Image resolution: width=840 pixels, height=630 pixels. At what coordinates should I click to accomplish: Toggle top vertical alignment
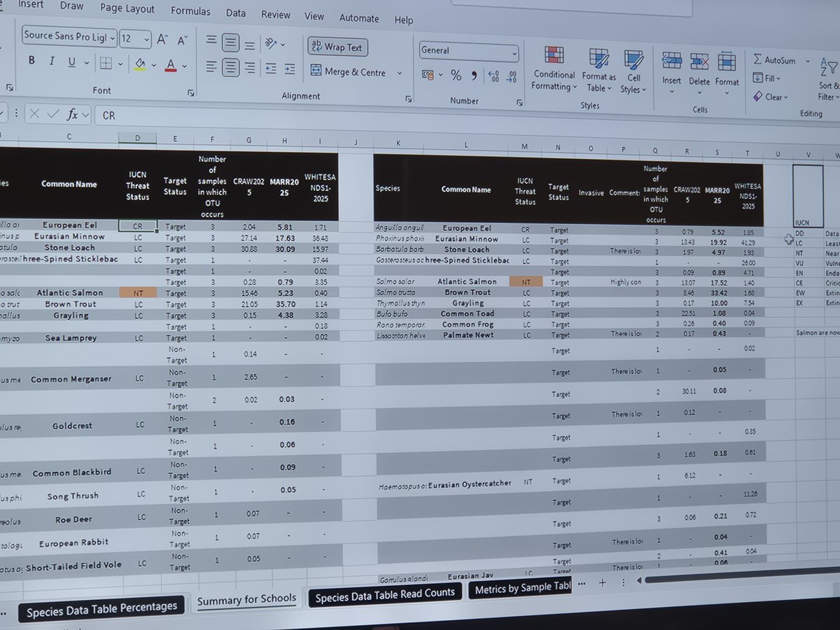211,41
